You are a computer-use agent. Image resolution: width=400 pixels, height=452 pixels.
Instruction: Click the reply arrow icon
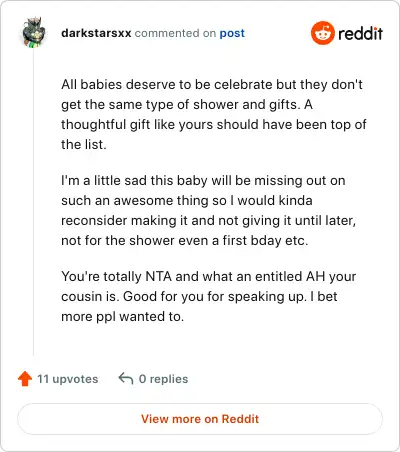click(126, 378)
